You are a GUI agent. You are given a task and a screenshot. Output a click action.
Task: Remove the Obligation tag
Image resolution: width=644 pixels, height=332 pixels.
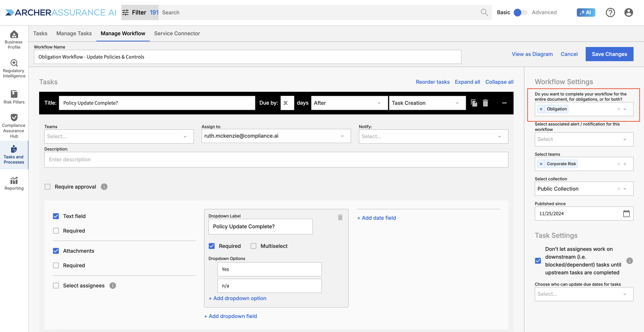[541, 109]
